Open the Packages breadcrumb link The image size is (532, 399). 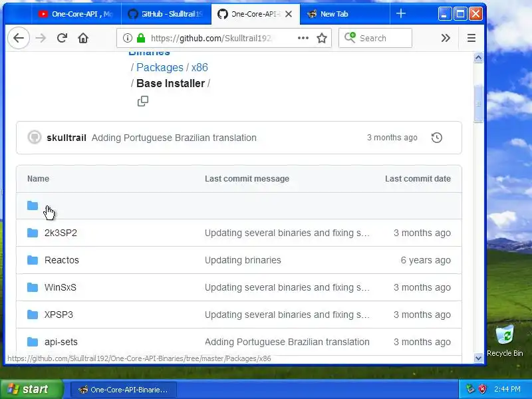tap(160, 67)
